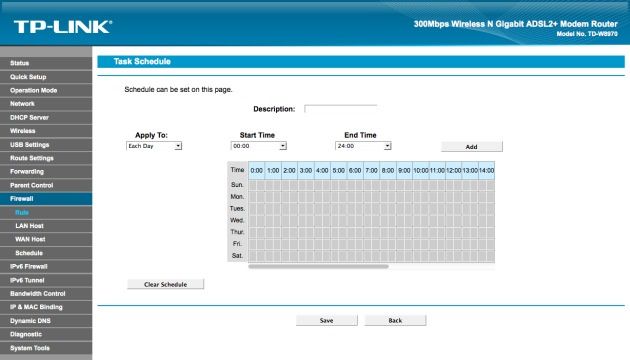Screen dimensions: 630x360
Task: Open Dynamic DNS menu item
Action: tap(46, 321)
